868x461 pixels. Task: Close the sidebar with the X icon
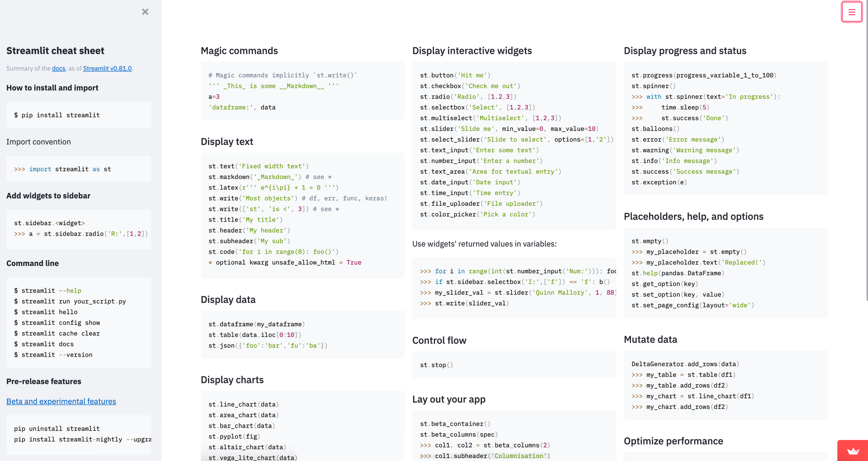click(145, 12)
